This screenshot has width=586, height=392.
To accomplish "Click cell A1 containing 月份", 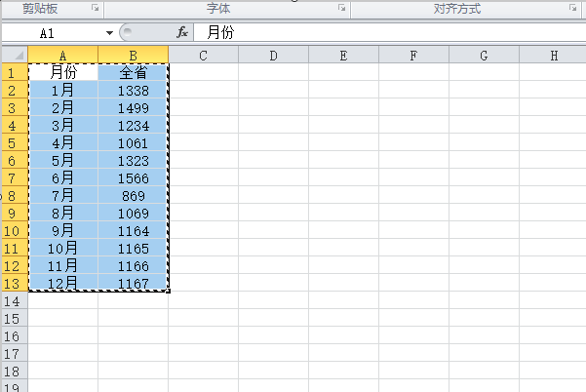I will pos(62,72).
